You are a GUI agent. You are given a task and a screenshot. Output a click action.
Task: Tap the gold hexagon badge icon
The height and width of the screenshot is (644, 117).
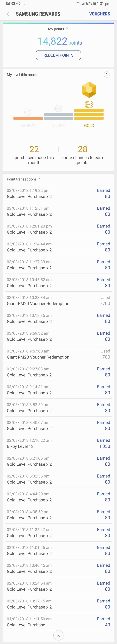89,89
